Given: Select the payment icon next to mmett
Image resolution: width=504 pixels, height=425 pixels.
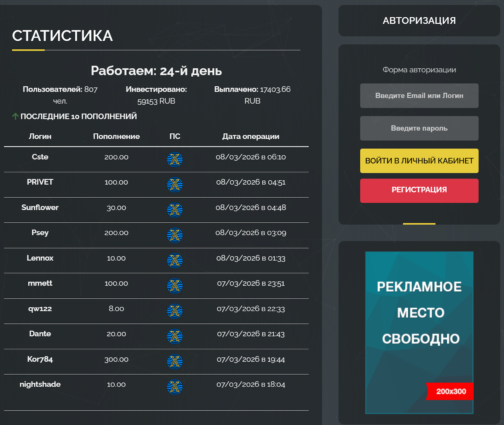Looking at the screenshot, I should 175,286.
